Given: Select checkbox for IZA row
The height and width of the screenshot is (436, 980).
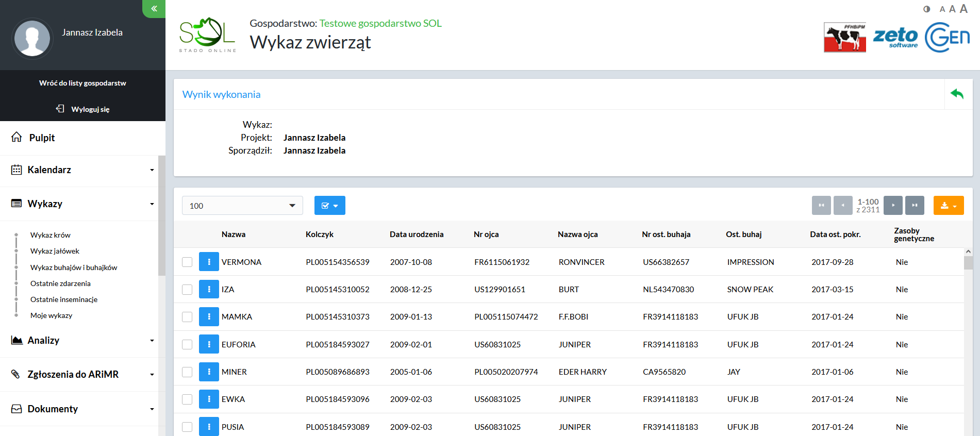Looking at the screenshot, I should point(187,289).
